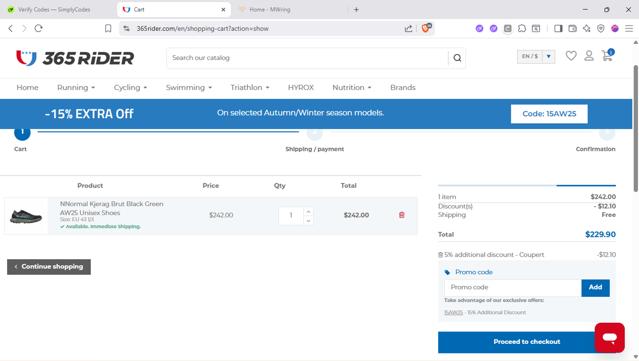Open the shopping cart icon in header
Screen dimensions: 639x361
[608, 55]
